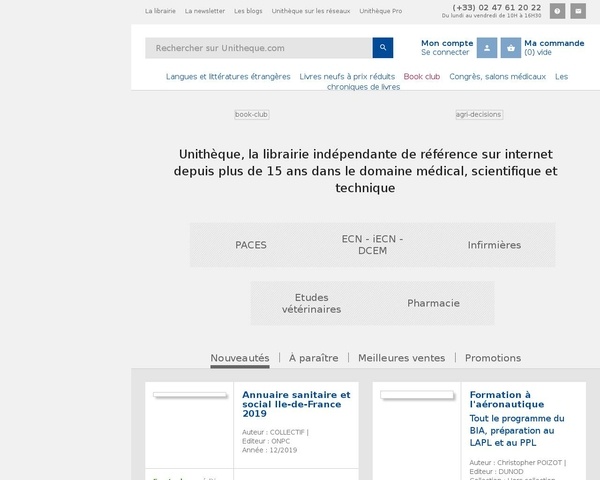Viewport: 600px width, 480px height.
Task: Click Formation à l'aéronautique cover thumbnail
Action: pyautogui.click(x=417, y=395)
